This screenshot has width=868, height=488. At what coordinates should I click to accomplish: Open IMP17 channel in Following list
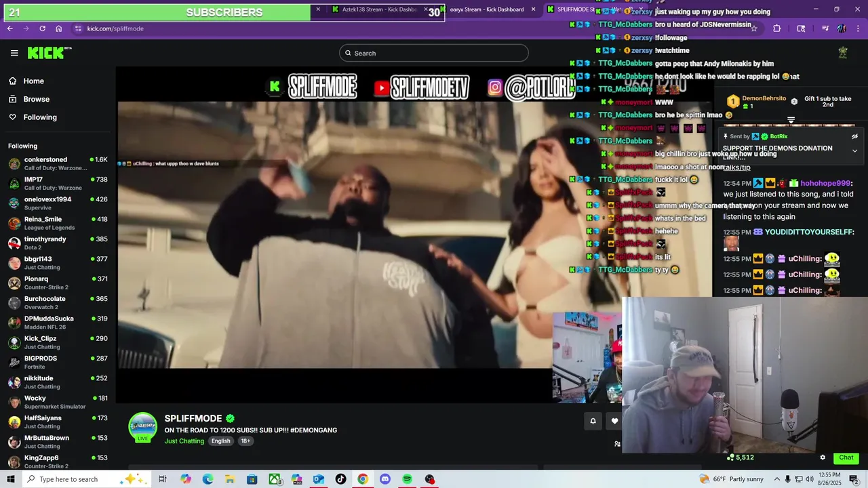click(x=58, y=183)
